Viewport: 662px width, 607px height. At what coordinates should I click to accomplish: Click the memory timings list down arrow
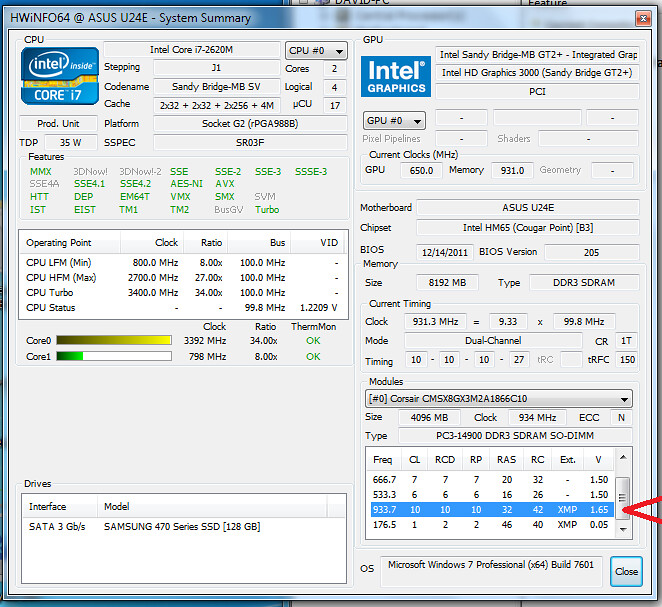623,529
